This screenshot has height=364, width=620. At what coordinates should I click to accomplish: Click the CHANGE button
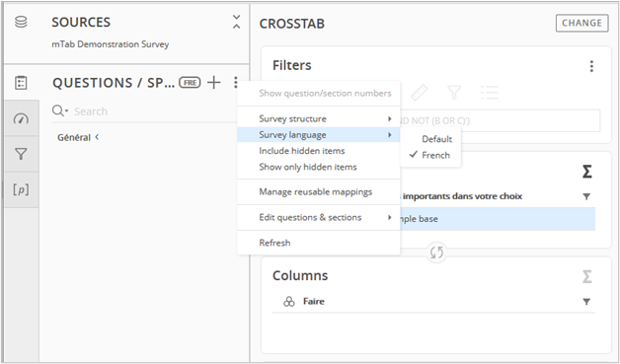[581, 23]
